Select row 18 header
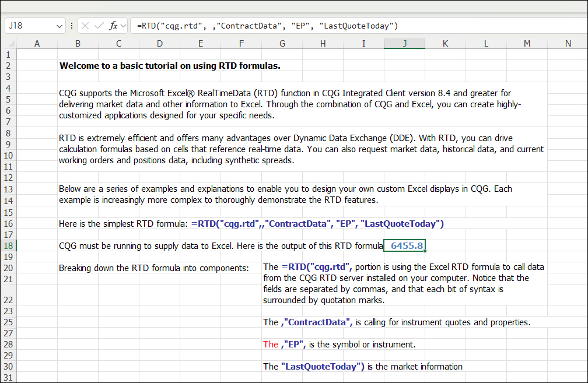 coord(8,245)
